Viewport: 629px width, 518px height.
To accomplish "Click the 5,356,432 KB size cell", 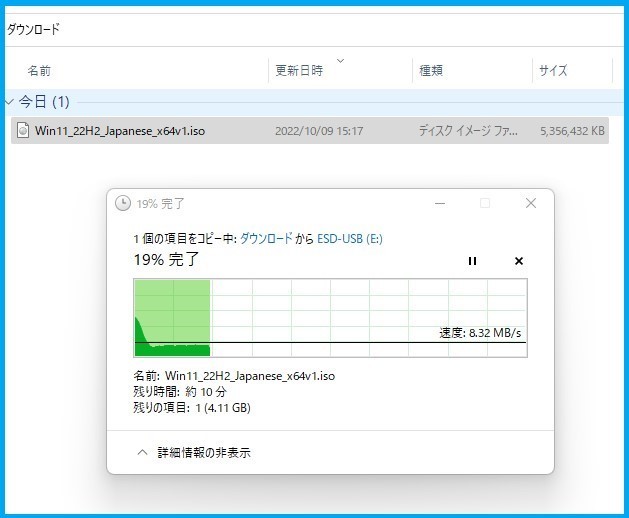I will [572, 131].
